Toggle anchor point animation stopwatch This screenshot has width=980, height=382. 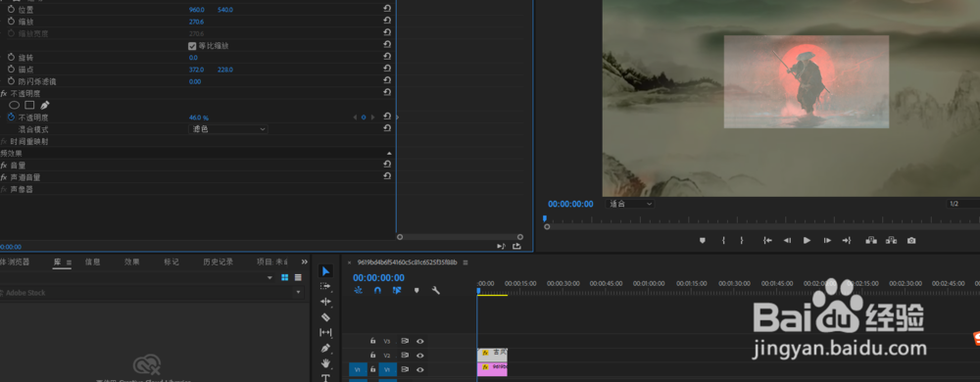[x=11, y=70]
